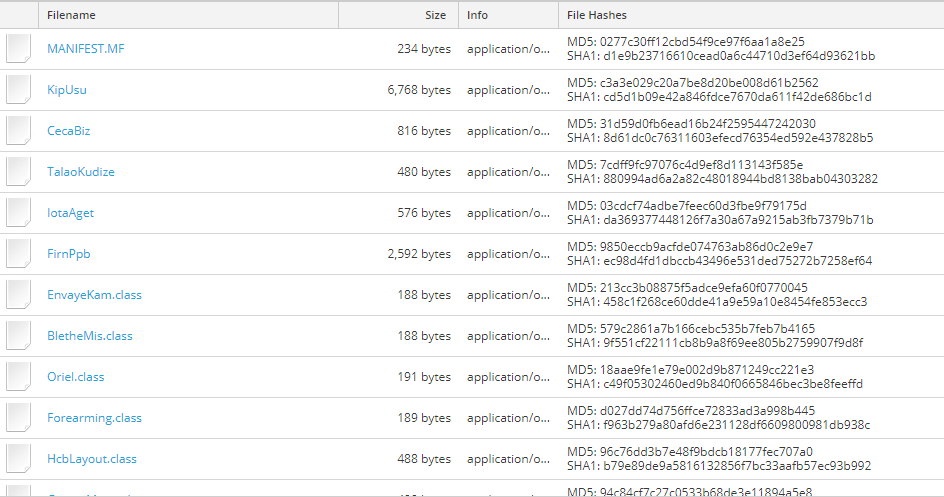Open the KipUsu file link
The width and height of the screenshot is (944, 497).
67,90
